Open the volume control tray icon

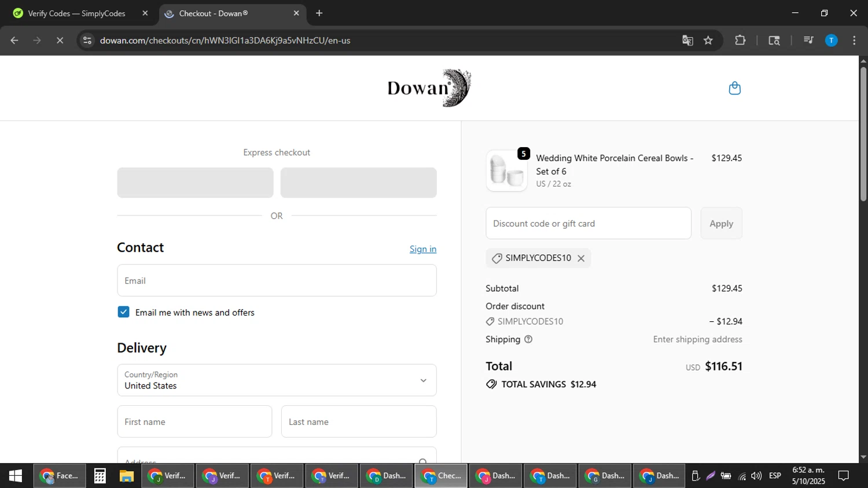(756, 476)
